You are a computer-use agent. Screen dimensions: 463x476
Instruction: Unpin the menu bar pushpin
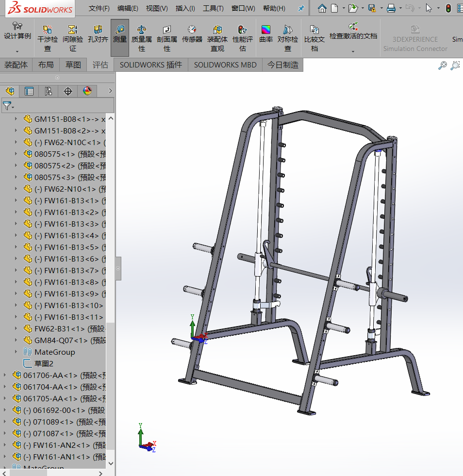(x=301, y=8)
